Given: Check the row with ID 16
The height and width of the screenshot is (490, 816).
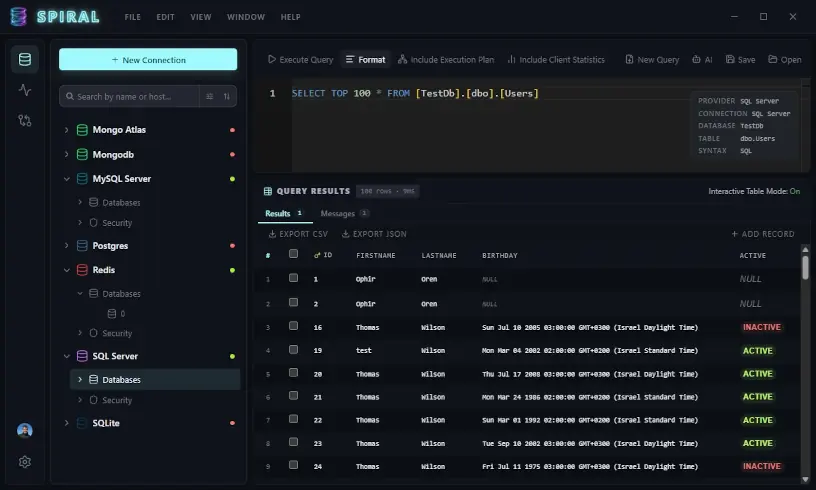Looking at the screenshot, I should tap(294, 326).
